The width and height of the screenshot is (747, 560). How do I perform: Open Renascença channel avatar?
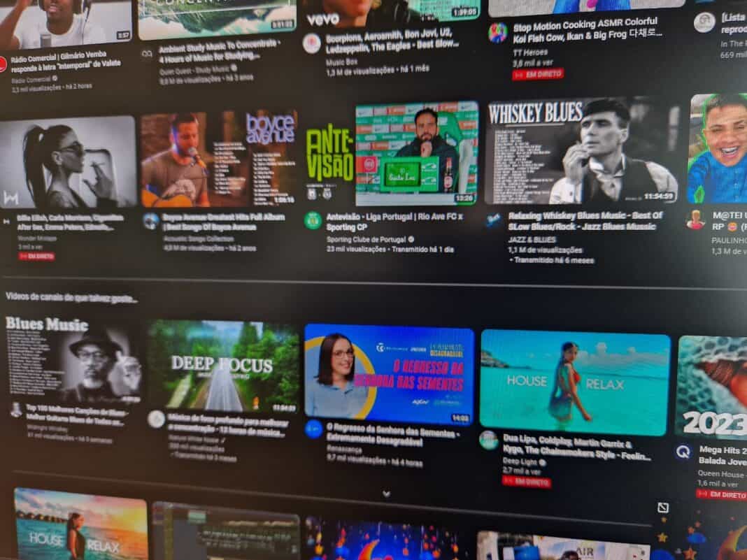pyautogui.click(x=313, y=429)
